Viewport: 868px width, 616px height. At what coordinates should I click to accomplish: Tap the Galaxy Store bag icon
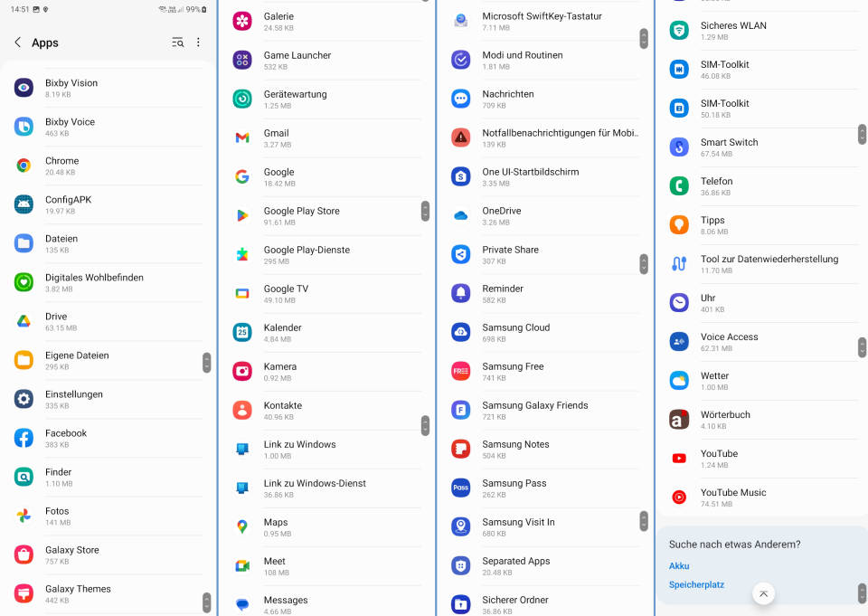click(x=24, y=554)
